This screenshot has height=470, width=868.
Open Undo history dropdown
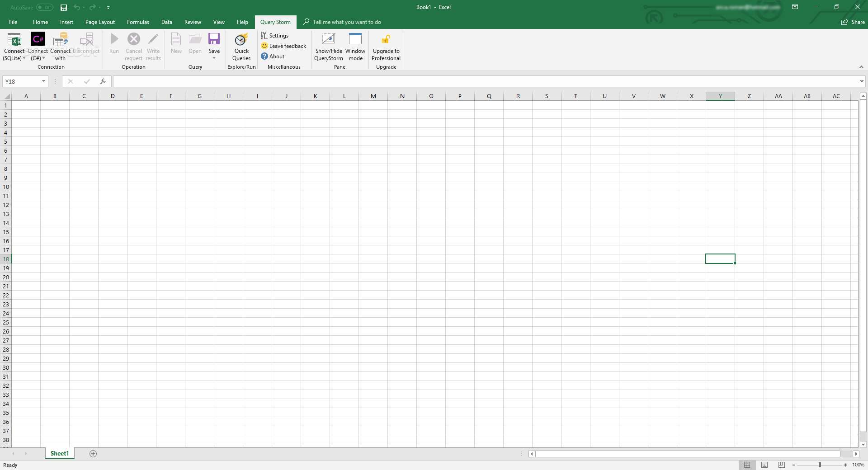(x=84, y=8)
